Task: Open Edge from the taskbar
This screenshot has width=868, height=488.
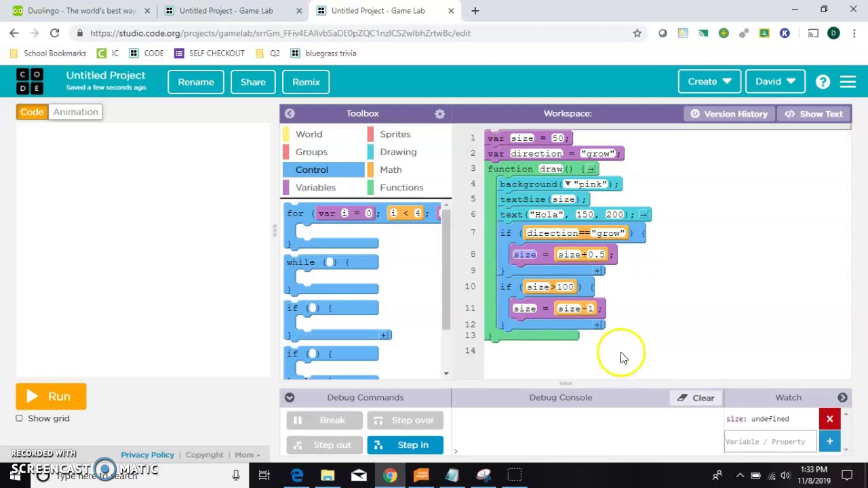Action: point(297,476)
